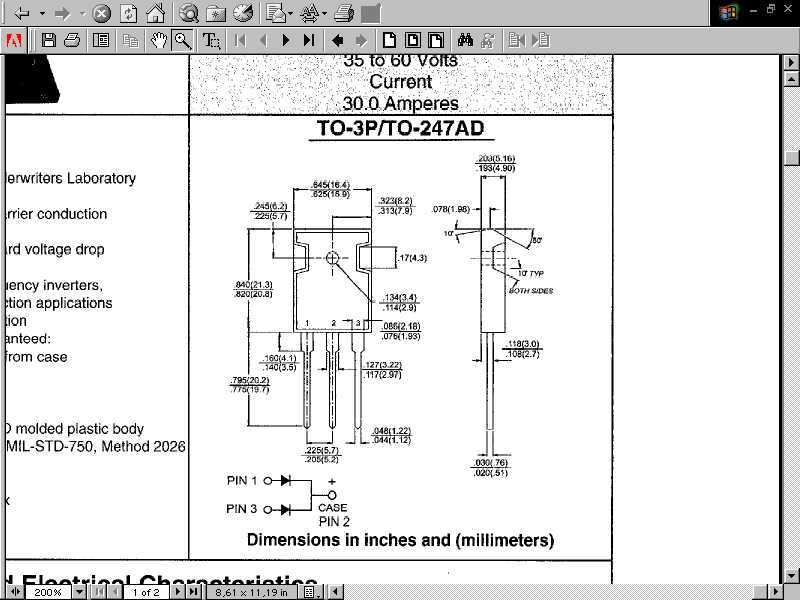Open the browser History panel

pyautogui.click(x=243, y=13)
